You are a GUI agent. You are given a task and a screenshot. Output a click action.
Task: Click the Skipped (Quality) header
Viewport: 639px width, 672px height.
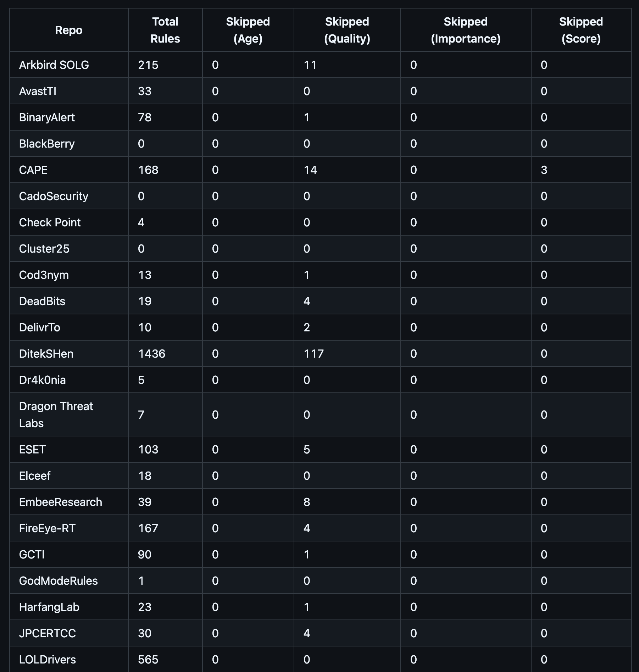click(347, 30)
